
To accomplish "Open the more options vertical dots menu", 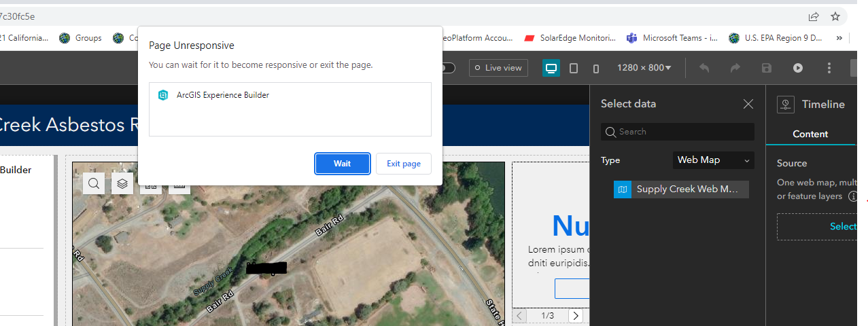I will [829, 68].
